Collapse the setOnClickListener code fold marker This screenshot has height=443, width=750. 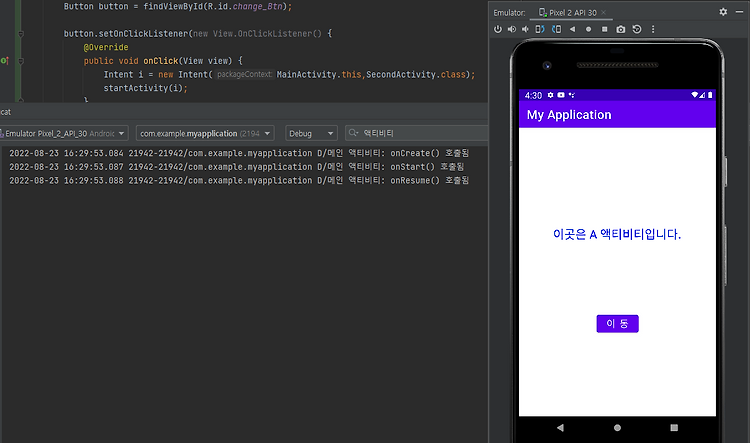(21, 34)
